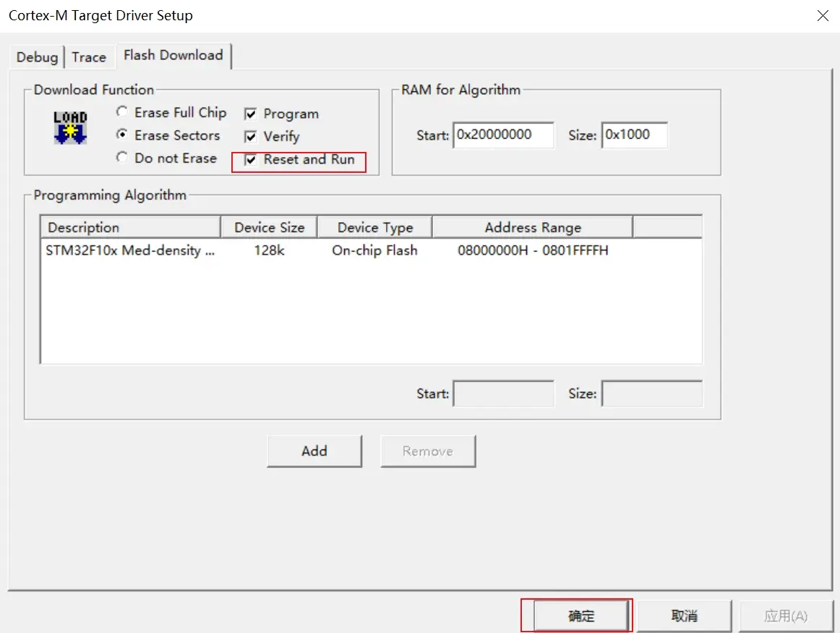
Task: Click the Add algorithm button
Action: click(314, 451)
